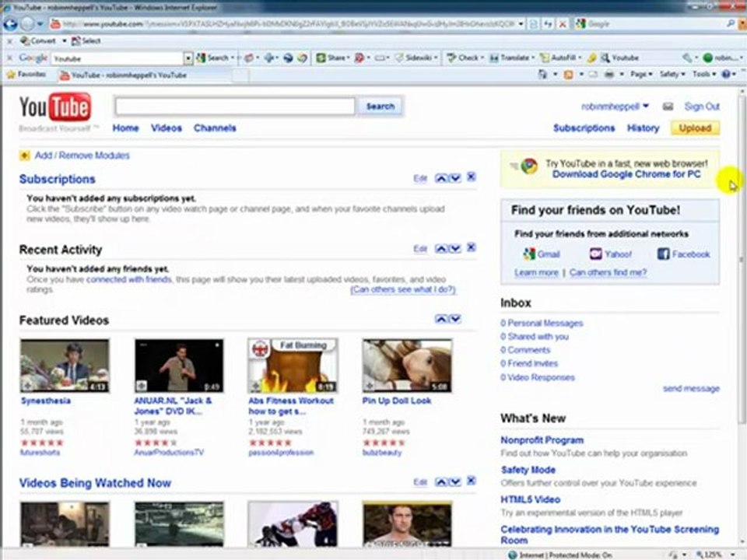Open the Pin Up Doll Look video thumbnail
The image size is (747, 560).
tap(407, 366)
